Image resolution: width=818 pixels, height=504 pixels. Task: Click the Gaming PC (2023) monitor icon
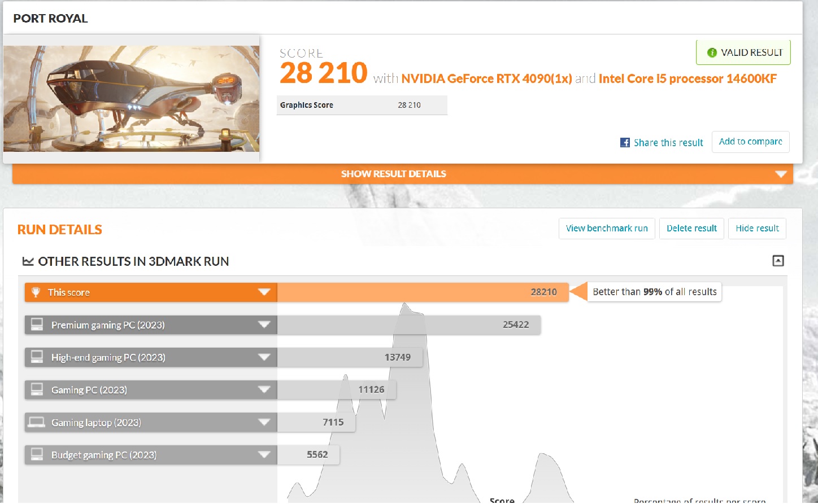click(x=37, y=389)
